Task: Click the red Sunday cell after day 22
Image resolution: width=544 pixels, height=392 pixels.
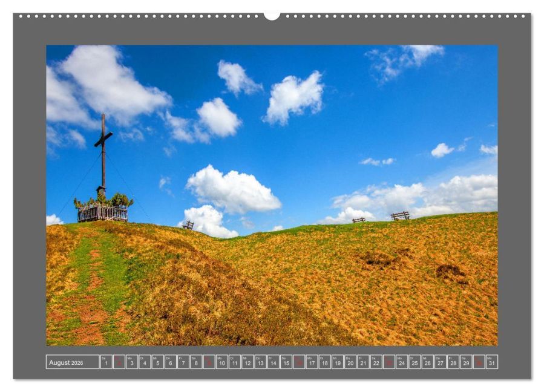Action: (388, 362)
